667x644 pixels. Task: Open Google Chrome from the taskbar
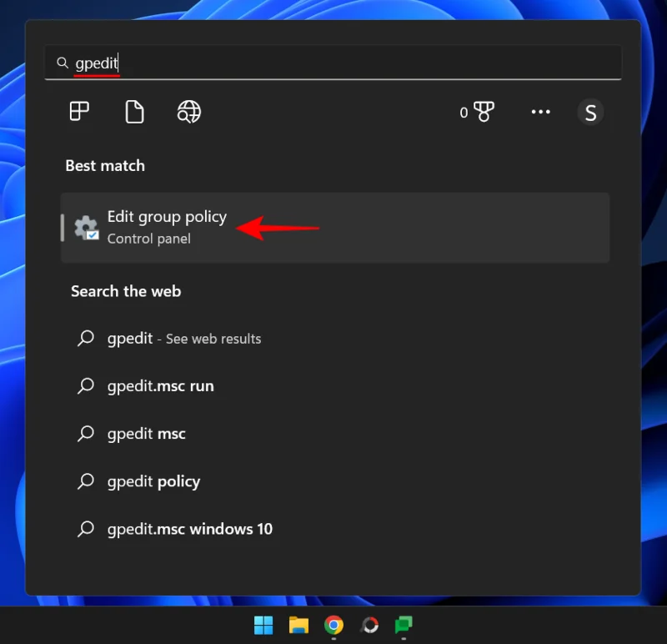[333, 624]
